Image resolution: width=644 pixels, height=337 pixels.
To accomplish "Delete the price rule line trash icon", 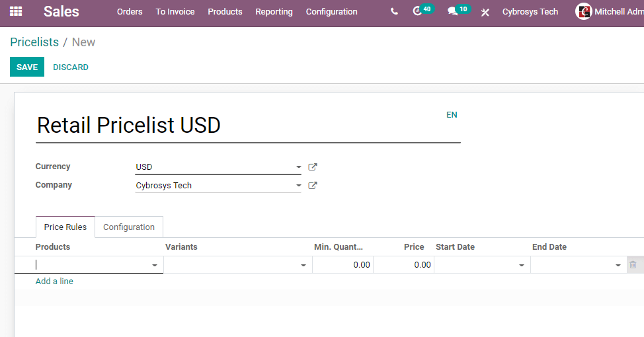I will (633, 265).
